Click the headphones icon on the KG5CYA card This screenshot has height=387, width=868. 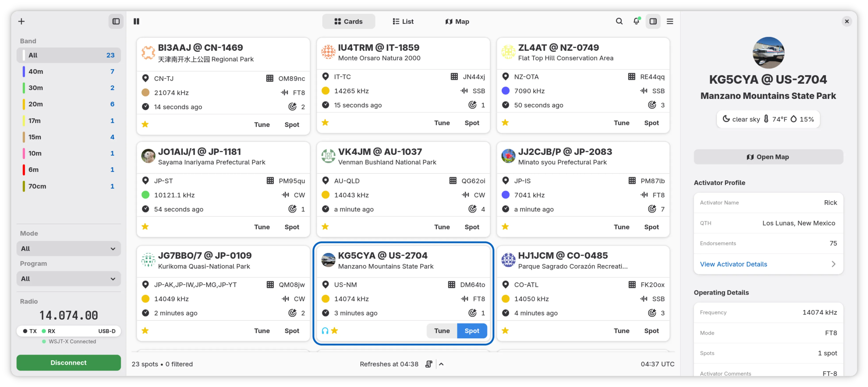pyautogui.click(x=325, y=331)
